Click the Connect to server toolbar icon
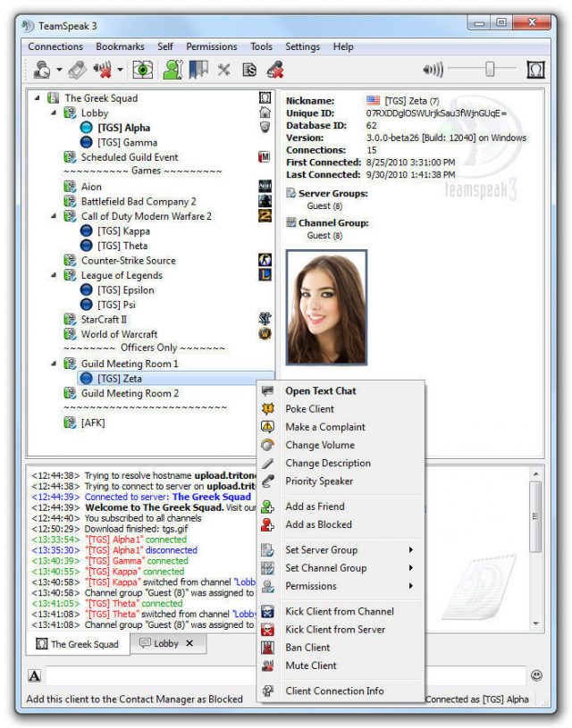 tap(41, 70)
